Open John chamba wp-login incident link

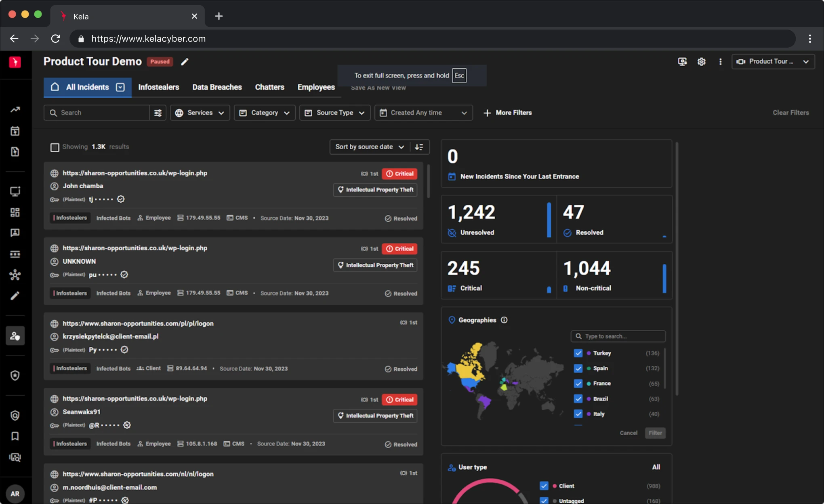coord(135,173)
